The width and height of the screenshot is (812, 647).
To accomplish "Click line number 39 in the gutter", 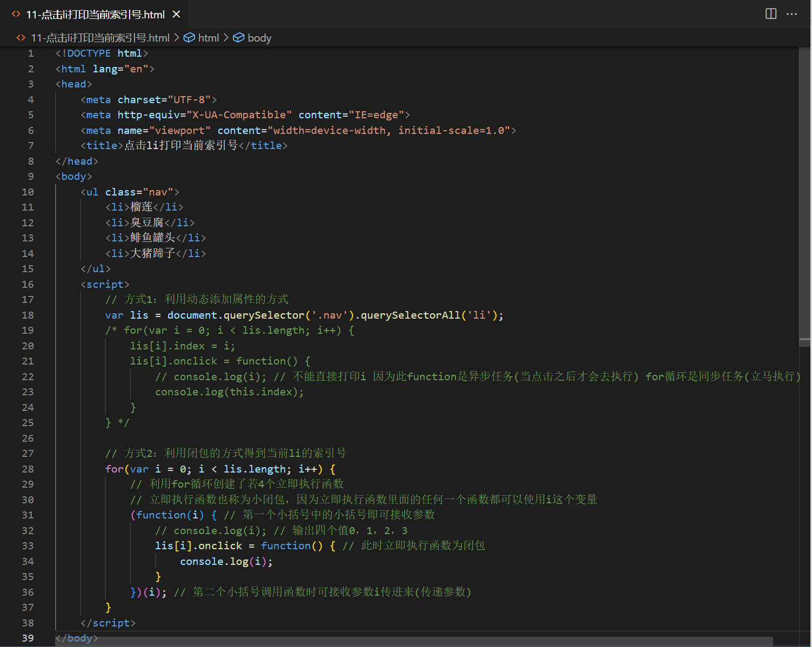I will [28, 638].
